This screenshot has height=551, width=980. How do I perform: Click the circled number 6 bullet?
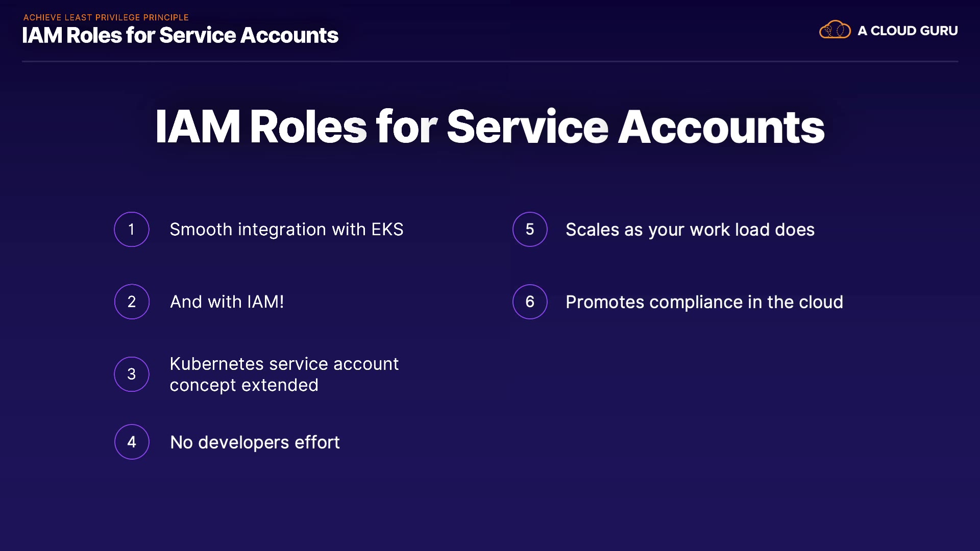(x=530, y=302)
